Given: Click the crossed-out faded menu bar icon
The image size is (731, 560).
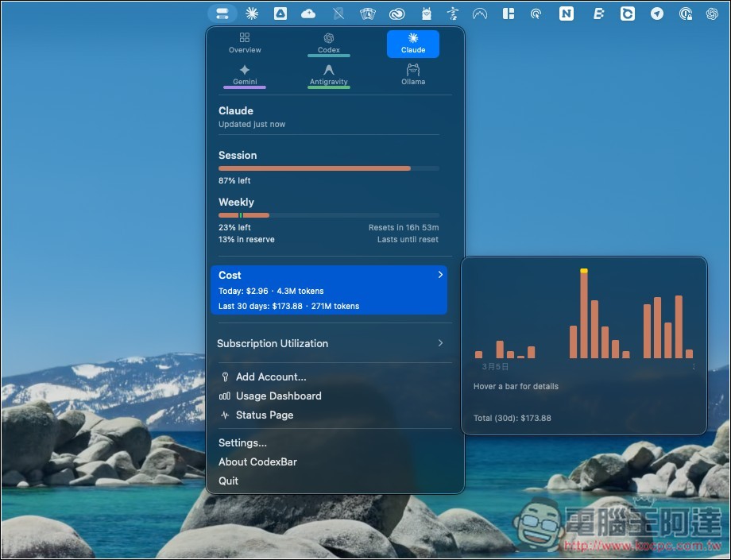Looking at the screenshot, I should [338, 14].
